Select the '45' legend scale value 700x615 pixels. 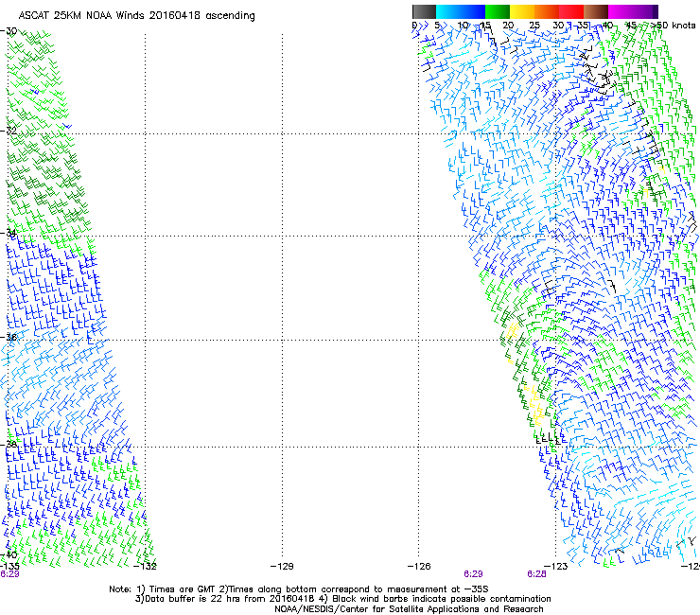631,26
